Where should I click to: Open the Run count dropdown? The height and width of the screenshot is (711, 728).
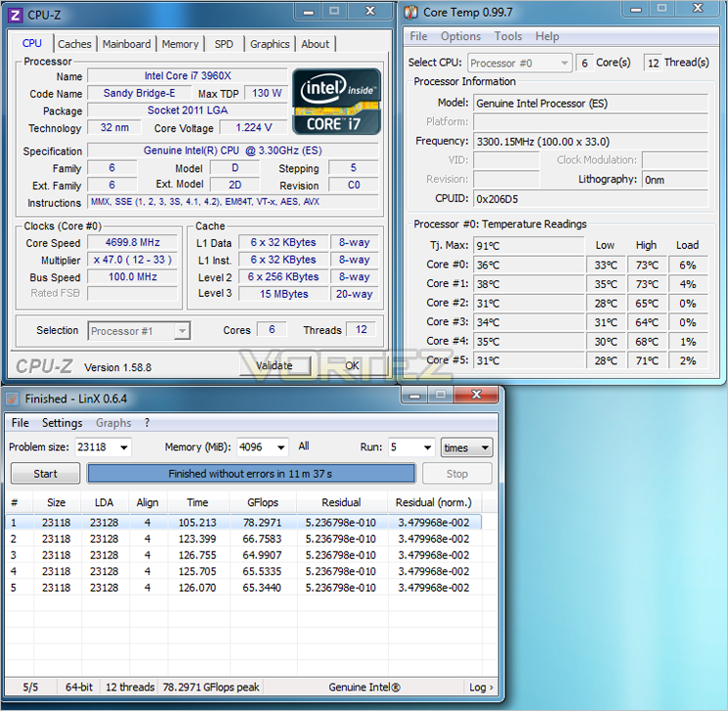coord(427,447)
